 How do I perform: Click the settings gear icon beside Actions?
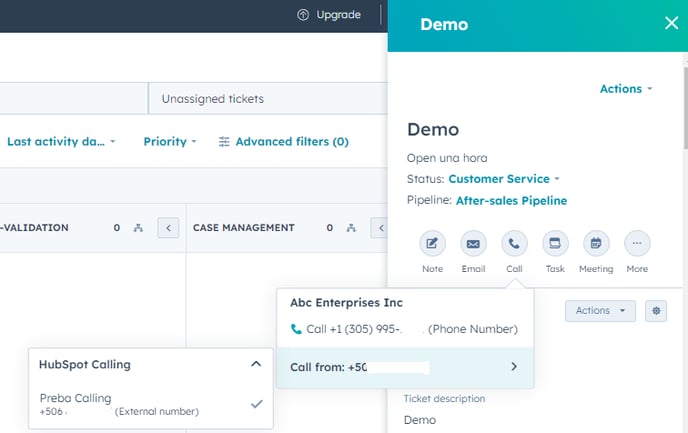pyautogui.click(x=656, y=311)
